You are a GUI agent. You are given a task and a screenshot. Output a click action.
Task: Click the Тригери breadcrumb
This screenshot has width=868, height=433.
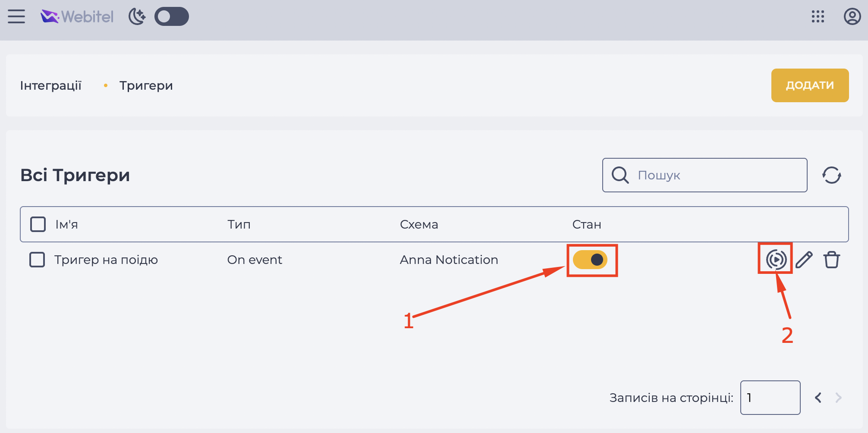[x=146, y=85]
